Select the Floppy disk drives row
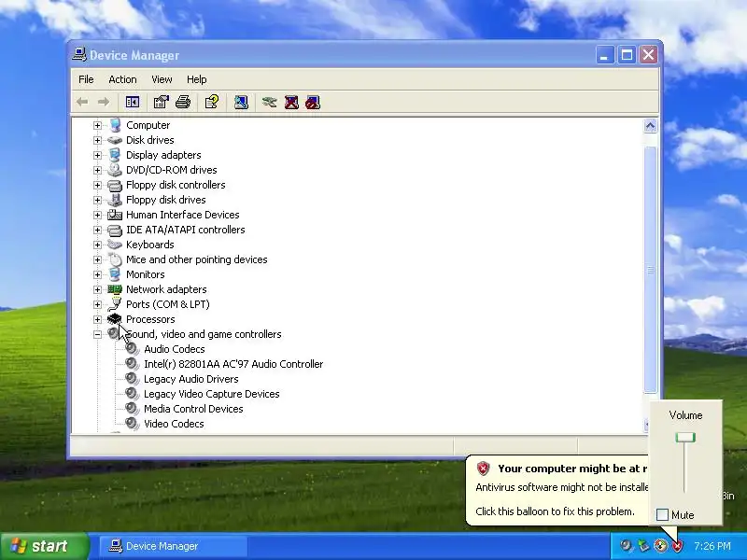The image size is (747, 560). click(166, 200)
